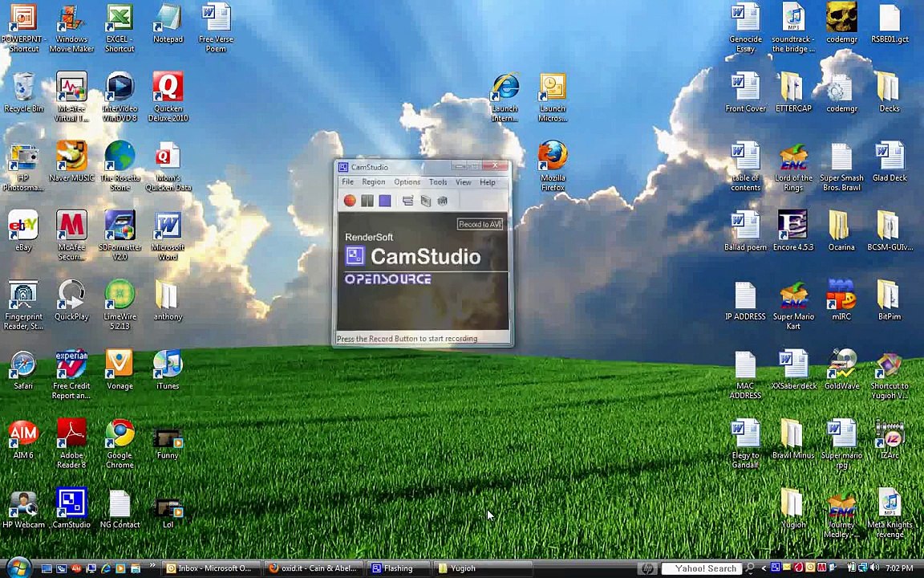
Task: Open the Options menu in CamStudio
Action: coord(407,182)
